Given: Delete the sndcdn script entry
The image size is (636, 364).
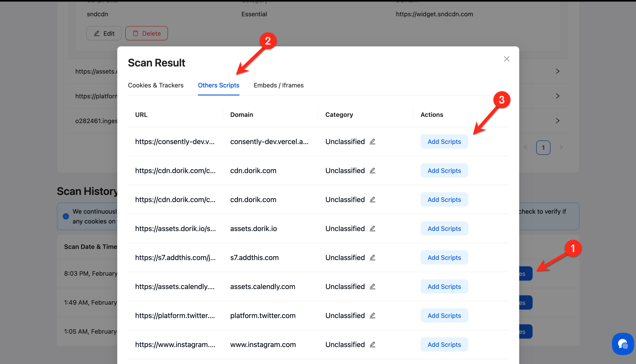Looking at the screenshot, I should point(146,33).
